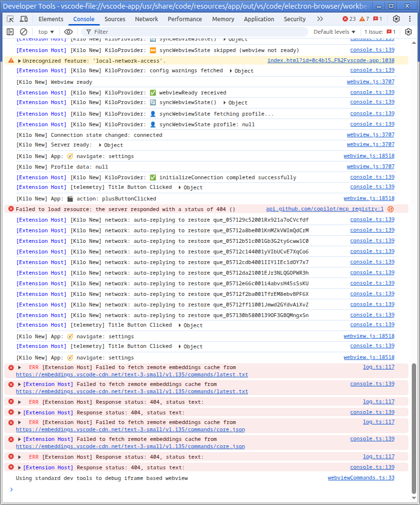Toggle the device toolbar icon
This screenshot has height=505, width=420.
tap(24, 19)
